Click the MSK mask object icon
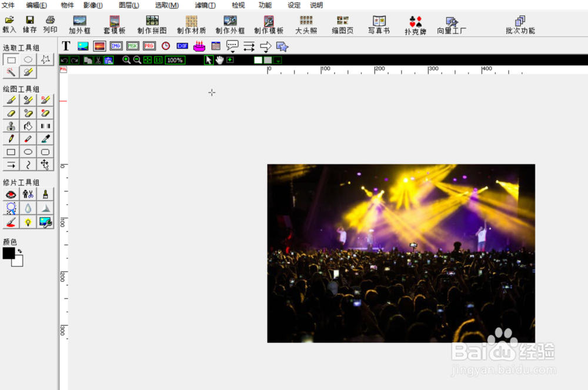Screen dimensions: 588x390 pyautogui.click(x=133, y=46)
